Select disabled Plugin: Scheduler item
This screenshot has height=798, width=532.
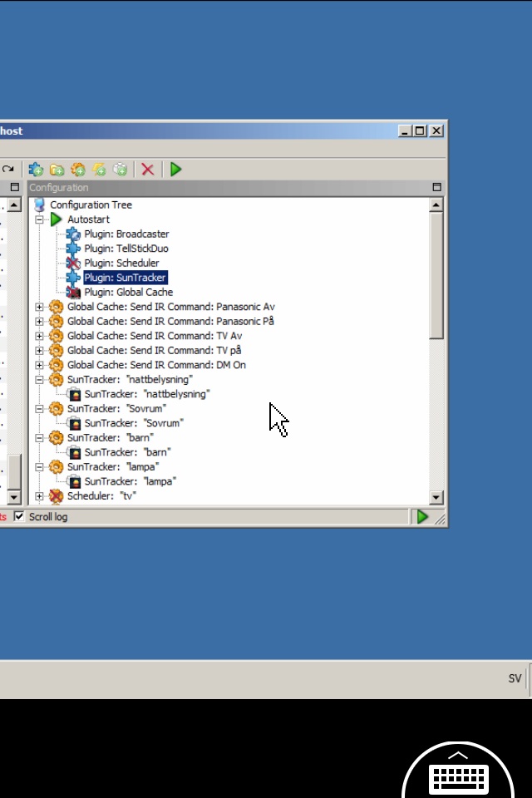pos(121,264)
